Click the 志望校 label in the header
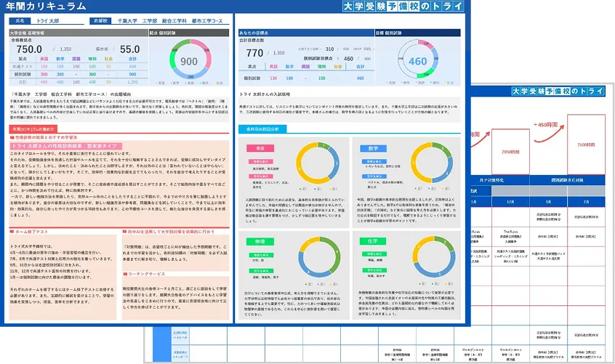This screenshot has height=364, width=615. click(100, 21)
